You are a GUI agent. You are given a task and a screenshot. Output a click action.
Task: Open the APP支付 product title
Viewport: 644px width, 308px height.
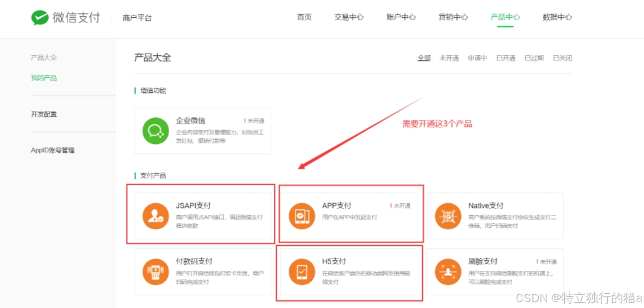tap(336, 206)
